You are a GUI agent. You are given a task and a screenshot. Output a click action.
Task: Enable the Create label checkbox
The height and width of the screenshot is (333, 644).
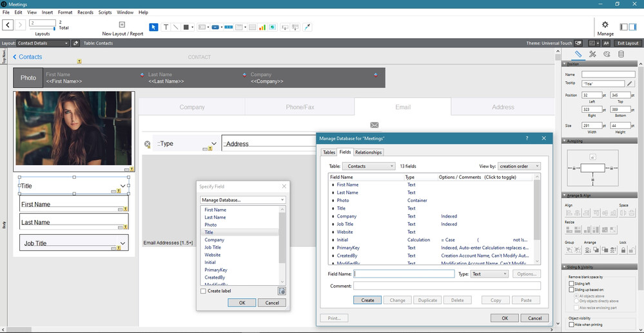pyautogui.click(x=204, y=291)
